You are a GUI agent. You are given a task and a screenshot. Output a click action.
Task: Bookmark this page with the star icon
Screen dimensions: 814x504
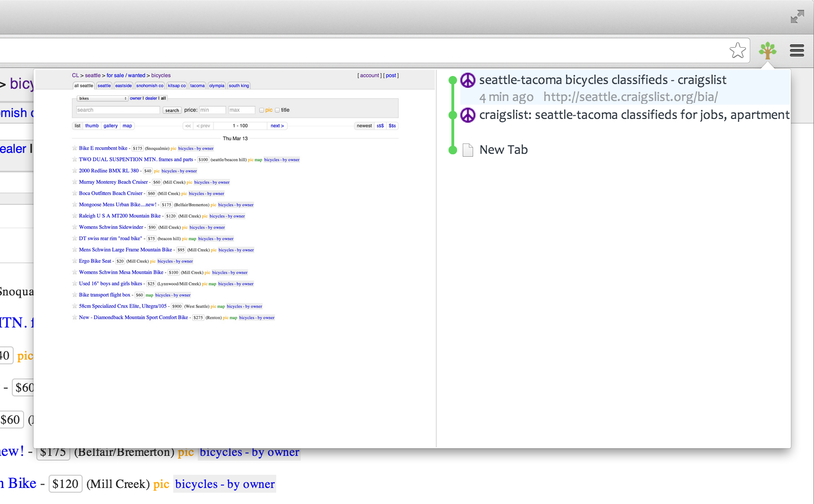[738, 50]
